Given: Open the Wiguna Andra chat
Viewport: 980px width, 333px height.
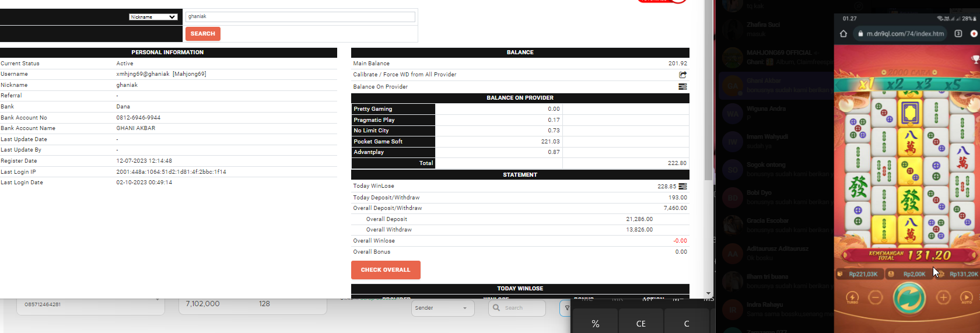Looking at the screenshot, I should point(776,113).
